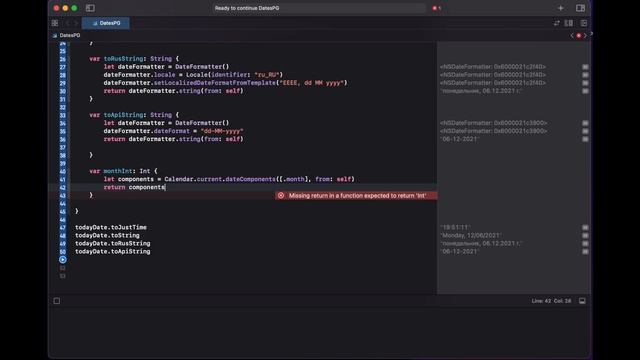
Task: Click the red error indicator in toolbar
Action: point(436,8)
